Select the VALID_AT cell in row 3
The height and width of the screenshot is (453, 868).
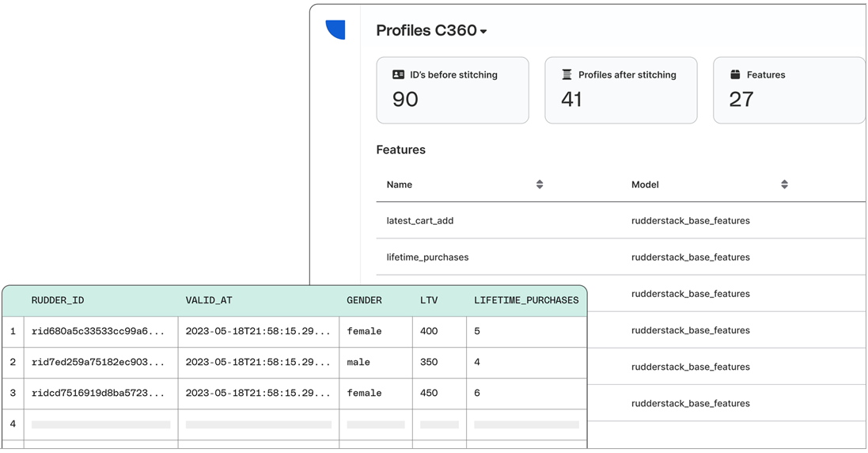[x=258, y=393]
